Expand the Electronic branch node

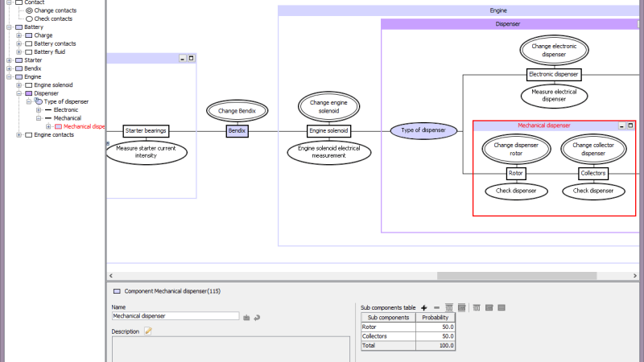coord(39,110)
